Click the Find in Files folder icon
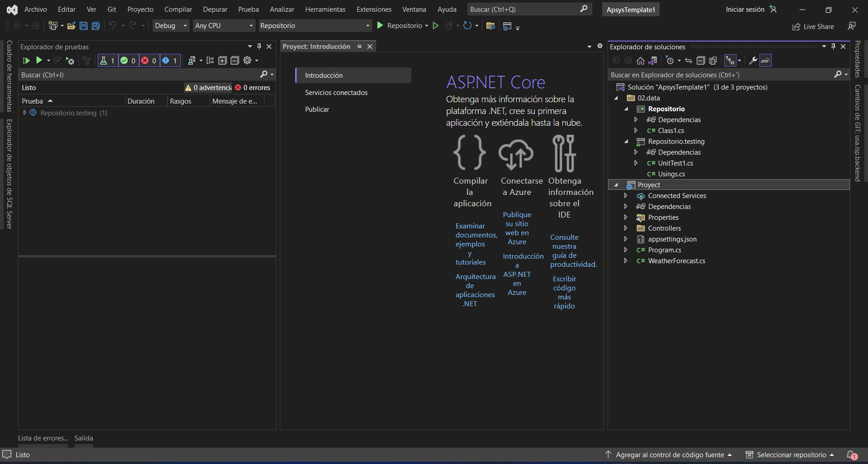 (491, 26)
